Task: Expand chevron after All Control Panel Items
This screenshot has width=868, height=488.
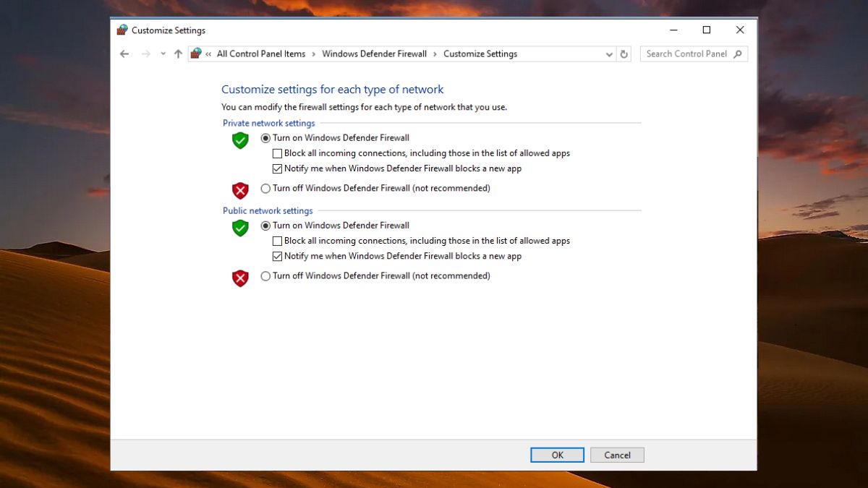Action: pos(314,53)
